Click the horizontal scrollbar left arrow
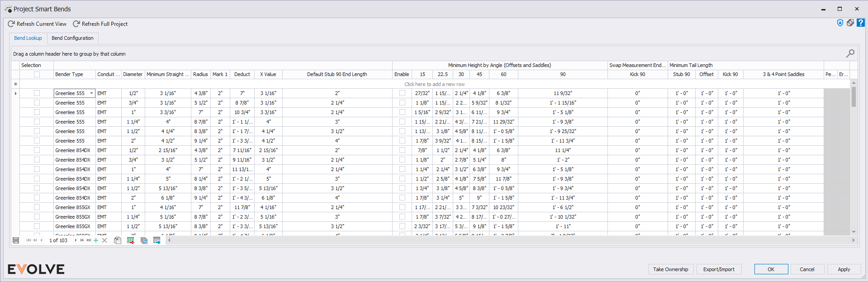Image resolution: width=868 pixels, height=282 pixels. pyautogui.click(x=169, y=240)
